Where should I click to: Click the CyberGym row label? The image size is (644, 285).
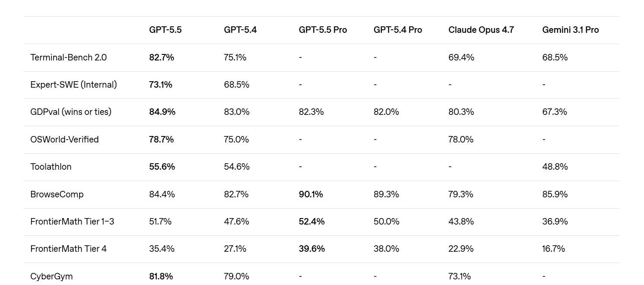pos(51,276)
